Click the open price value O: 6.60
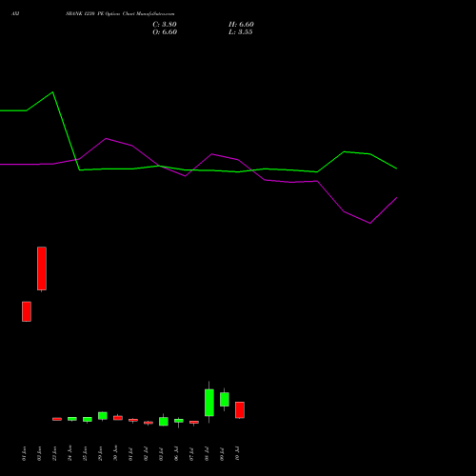Viewport: 476px width, 476px height. pyautogui.click(x=165, y=32)
